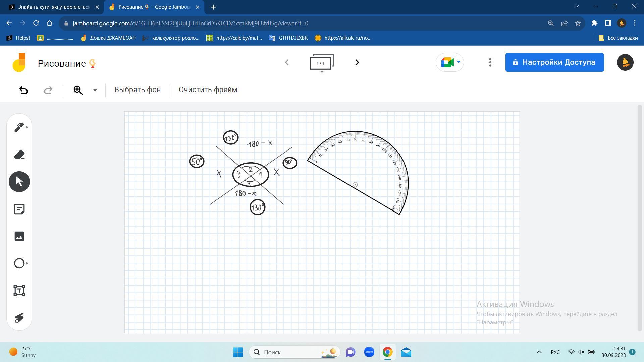Screen dimensions: 644x362
Task: Expand the zoom level dropdown arrow
Action: tap(95, 90)
